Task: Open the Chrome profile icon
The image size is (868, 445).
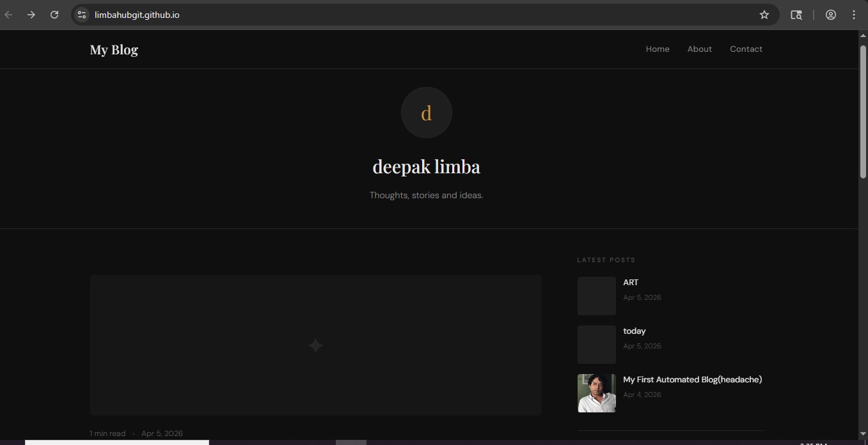Action: pos(831,15)
